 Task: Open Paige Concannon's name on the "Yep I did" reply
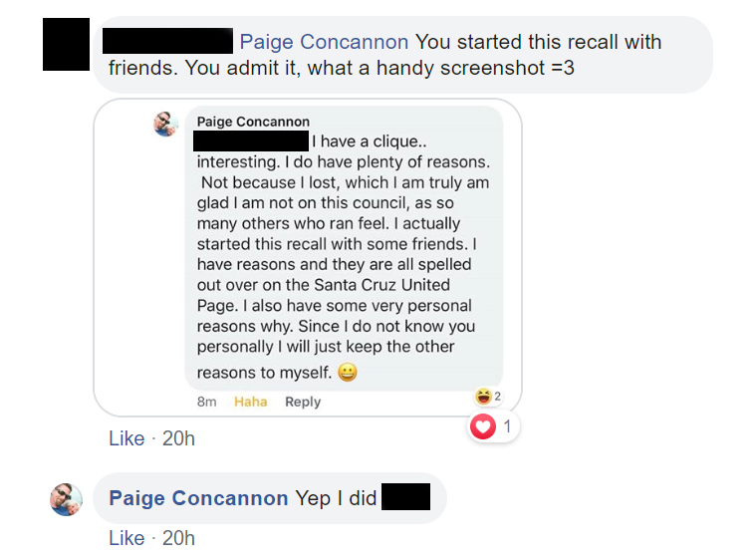coord(198,498)
